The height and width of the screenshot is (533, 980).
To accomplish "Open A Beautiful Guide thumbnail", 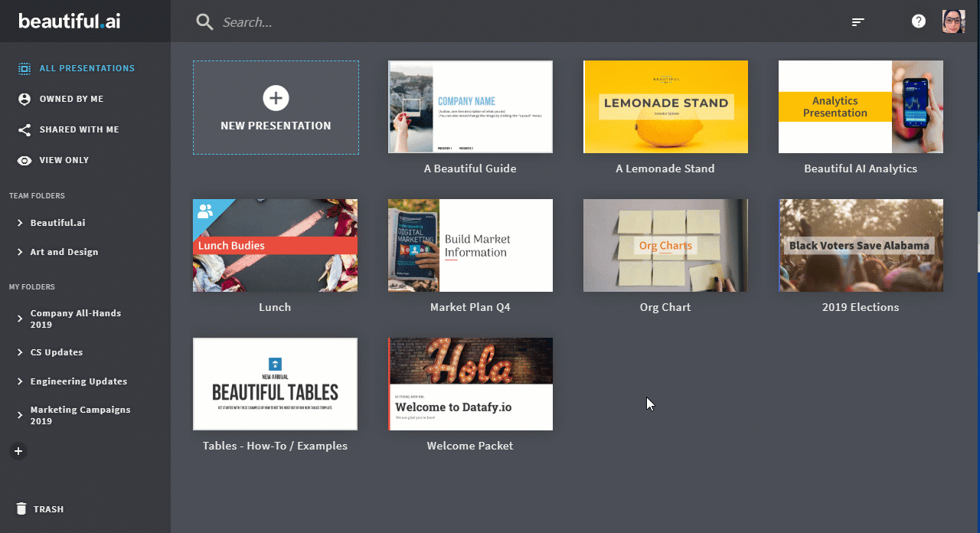I will pos(470,106).
